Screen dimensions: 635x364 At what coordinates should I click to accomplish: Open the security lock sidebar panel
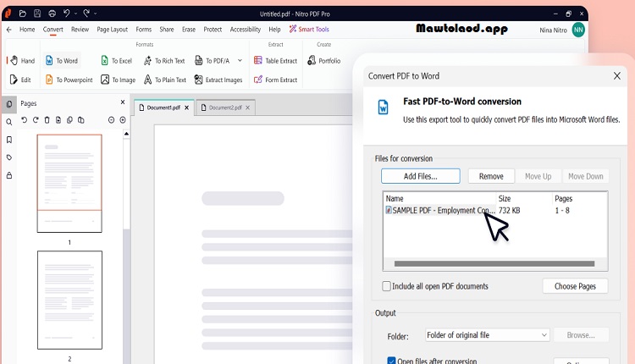(x=9, y=175)
